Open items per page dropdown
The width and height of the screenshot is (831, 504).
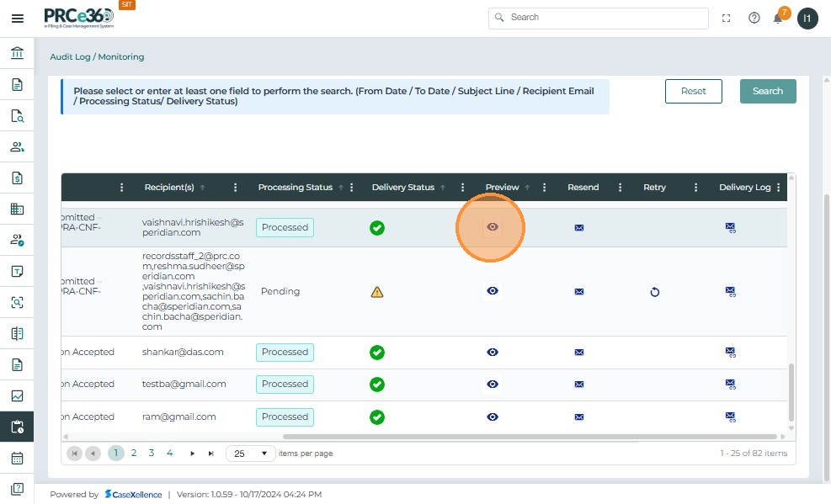click(251, 454)
